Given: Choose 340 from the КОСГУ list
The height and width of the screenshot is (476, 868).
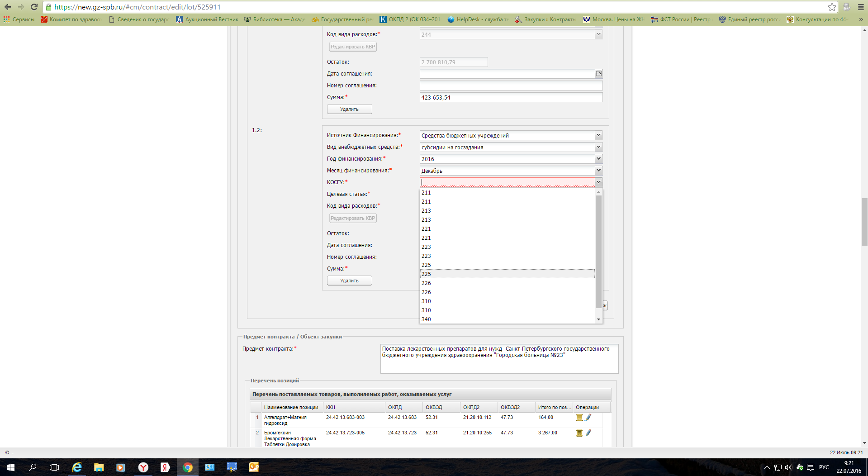Looking at the screenshot, I should pyautogui.click(x=507, y=319).
